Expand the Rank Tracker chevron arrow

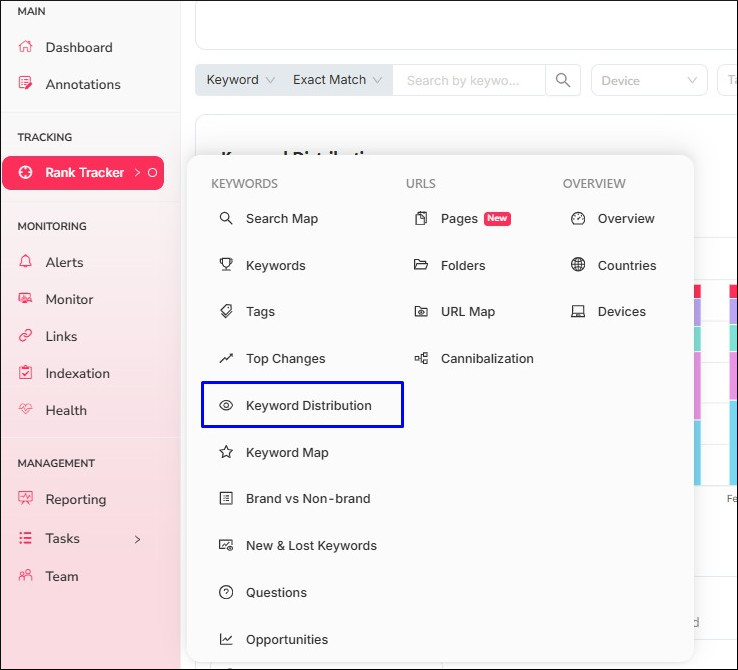click(x=137, y=173)
